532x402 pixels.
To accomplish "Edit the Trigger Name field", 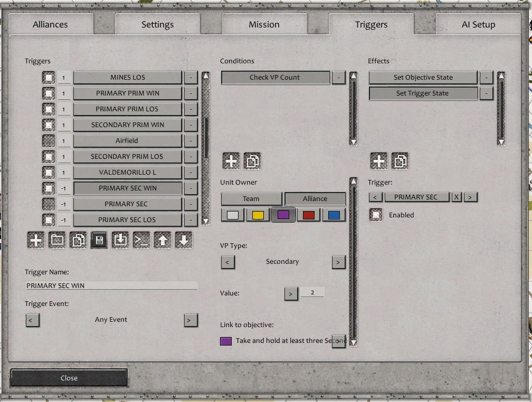I will pos(112,285).
